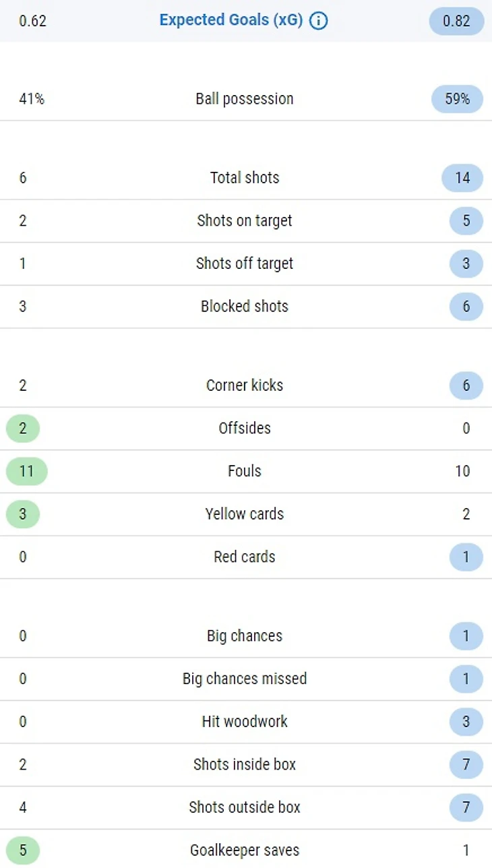Select the Shots on target row label
Viewport: 492px width, 868px height.
point(245,220)
